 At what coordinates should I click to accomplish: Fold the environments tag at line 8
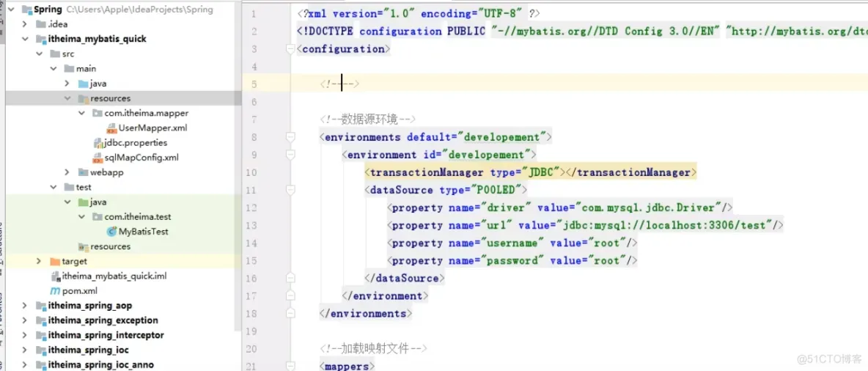point(289,137)
